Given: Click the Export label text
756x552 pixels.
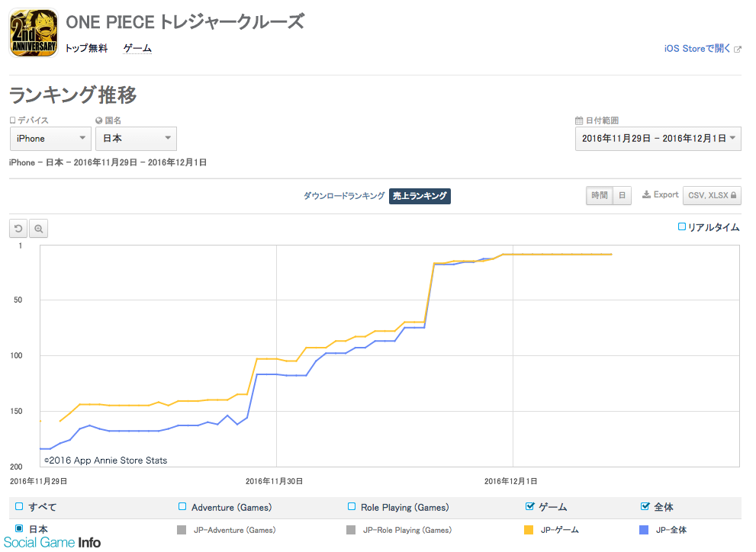Looking at the screenshot, I should click(666, 194).
